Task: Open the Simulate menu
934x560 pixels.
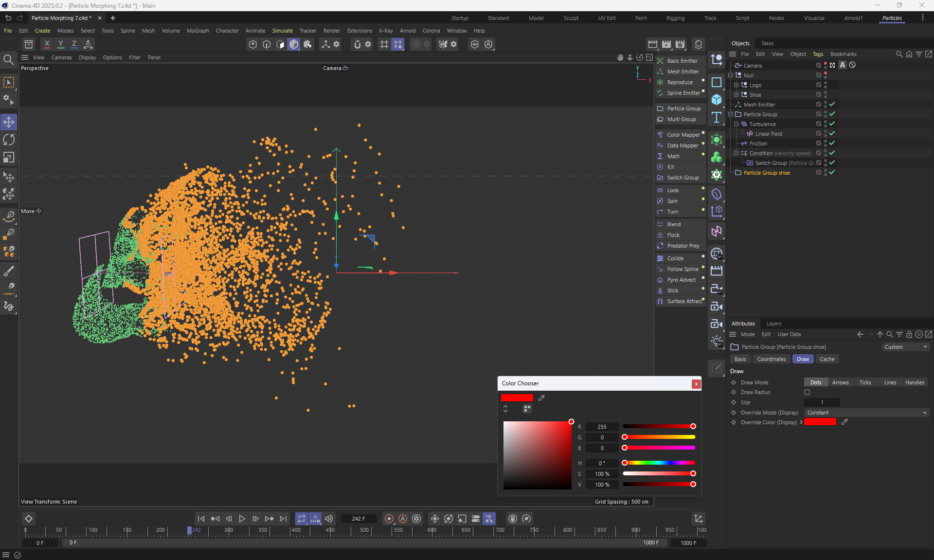Action: (x=282, y=31)
